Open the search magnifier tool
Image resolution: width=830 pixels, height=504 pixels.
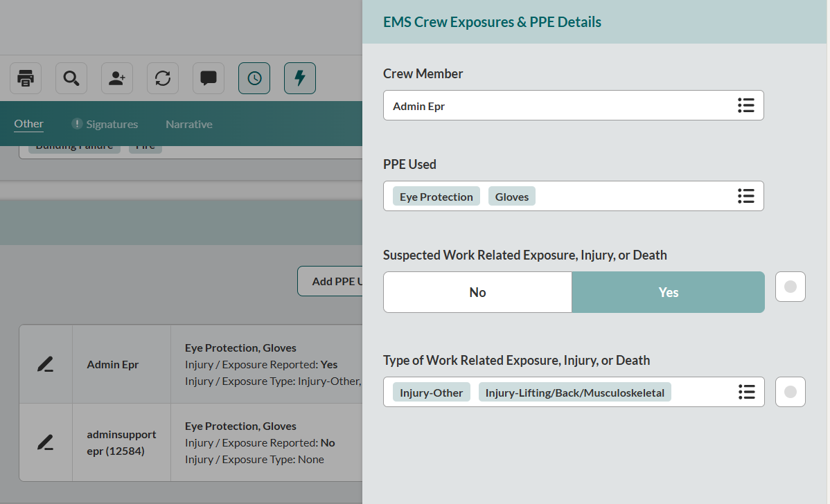point(71,78)
